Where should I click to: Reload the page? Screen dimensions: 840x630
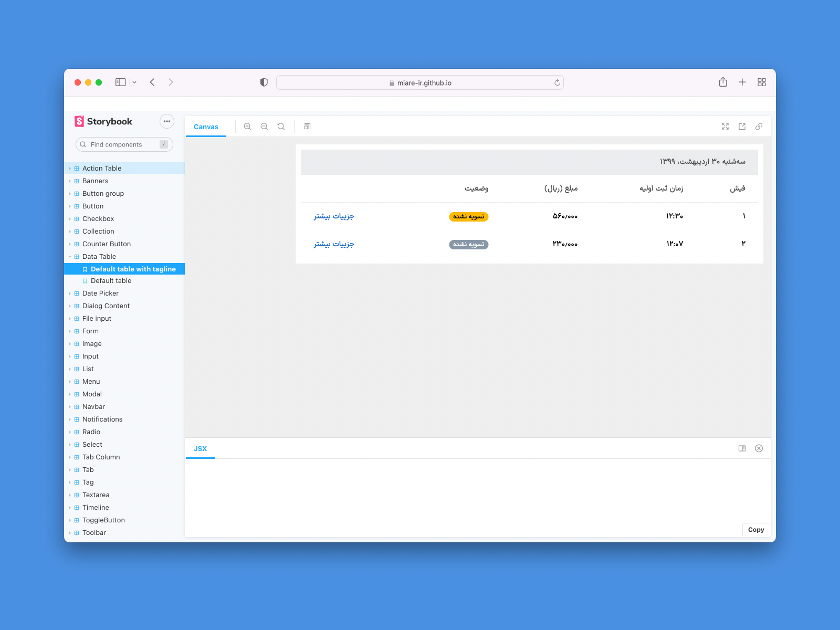click(557, 82)
